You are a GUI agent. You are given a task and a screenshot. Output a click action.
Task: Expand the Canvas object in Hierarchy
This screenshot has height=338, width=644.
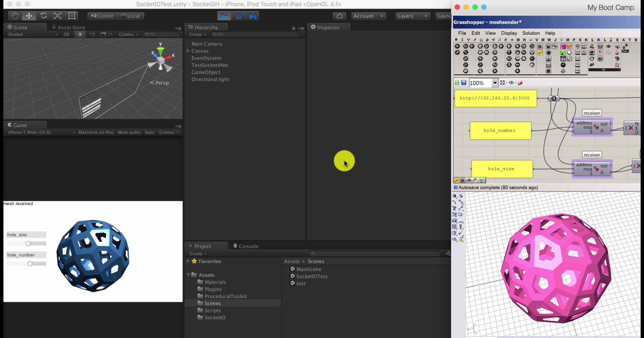click(188, 51)
